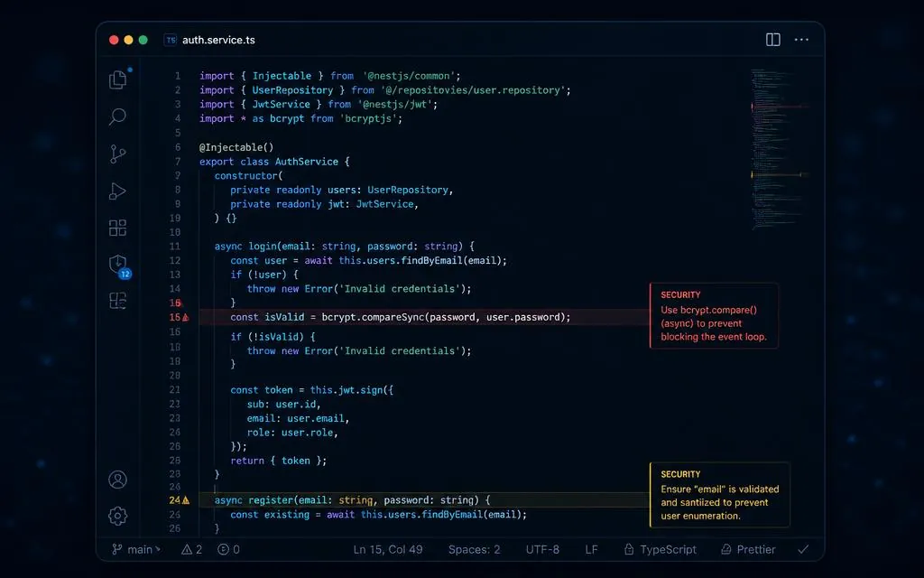Click 'async login' method signature
924x578 pixels.
344,247
